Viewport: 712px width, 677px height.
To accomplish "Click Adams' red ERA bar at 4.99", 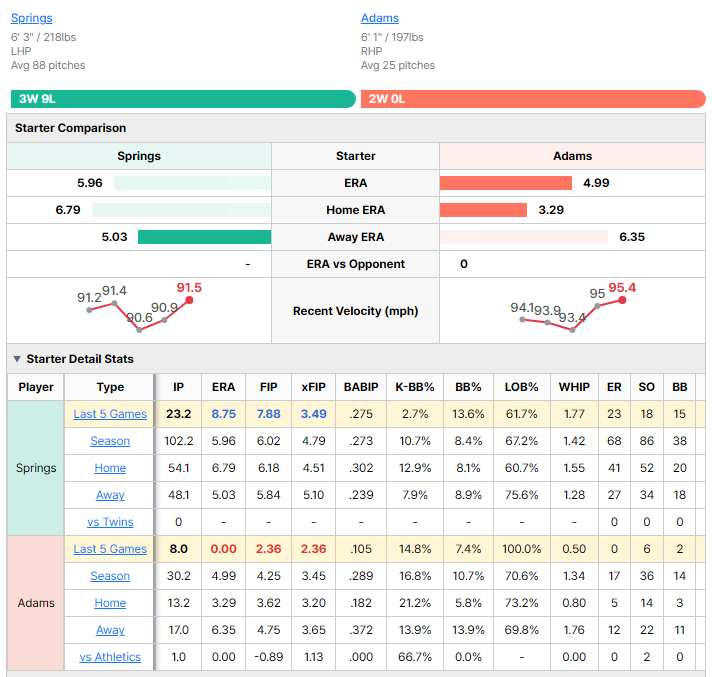I will tap(506, 183).
